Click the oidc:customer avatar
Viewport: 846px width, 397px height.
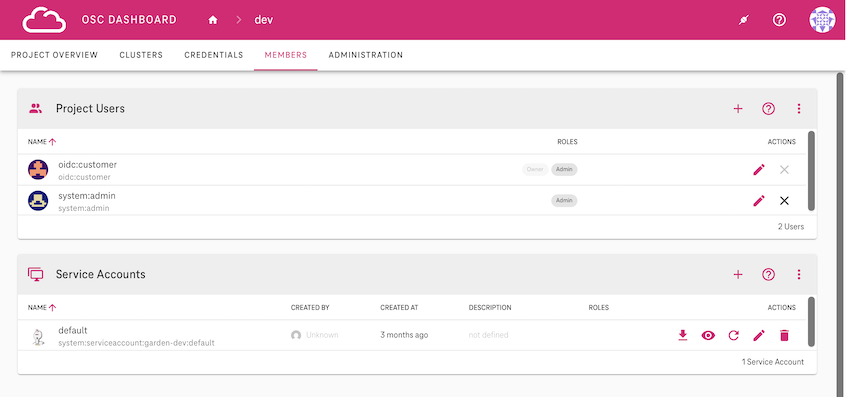38,170
